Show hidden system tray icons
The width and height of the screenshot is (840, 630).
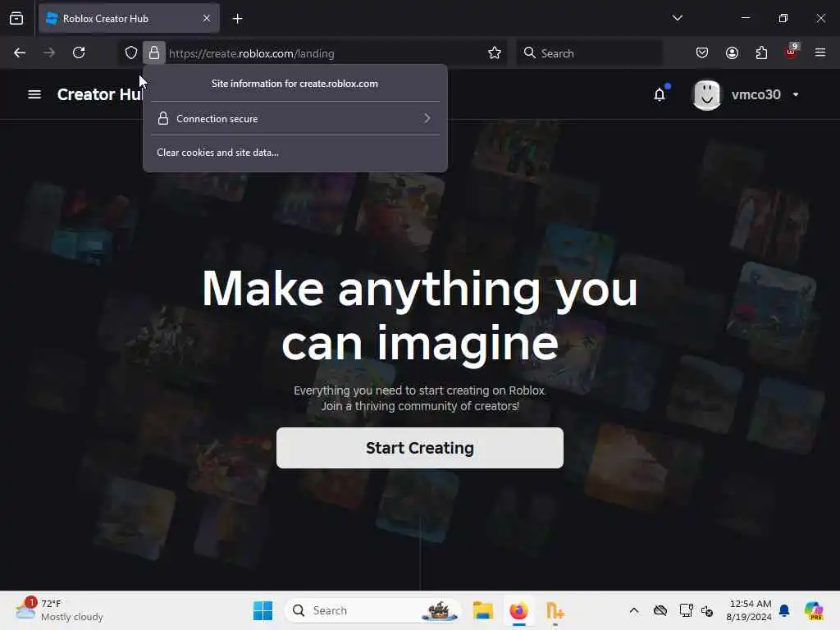pyautogui.click(x=634, y=610)
